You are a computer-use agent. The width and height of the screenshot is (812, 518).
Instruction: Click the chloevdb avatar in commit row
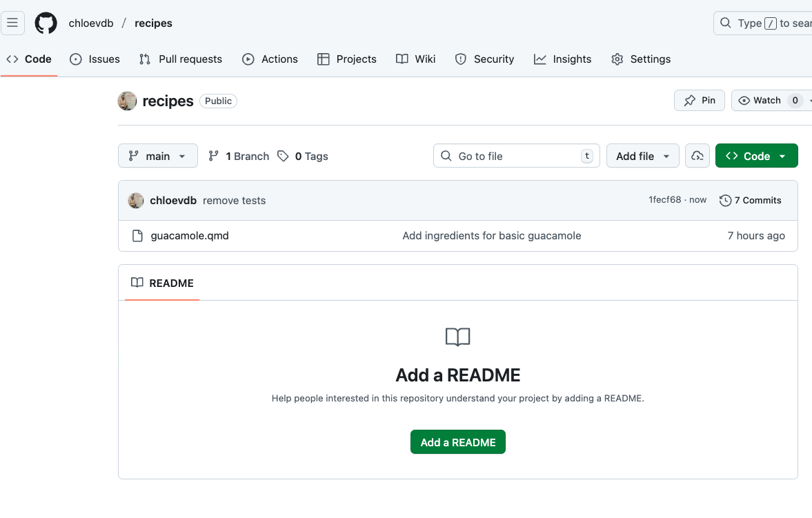click(136, 200)
